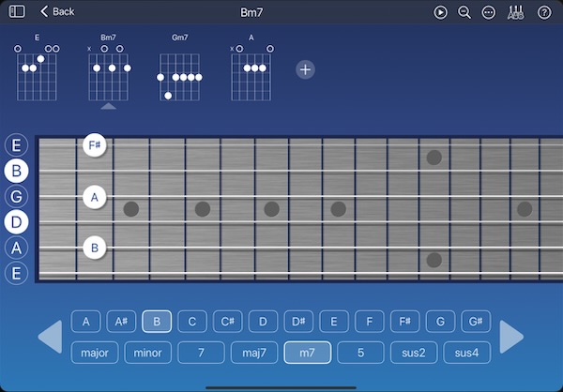Tap the B note on the fretboard
The width and height of the screenshot is (563, 392).
(x=95, y=249)
